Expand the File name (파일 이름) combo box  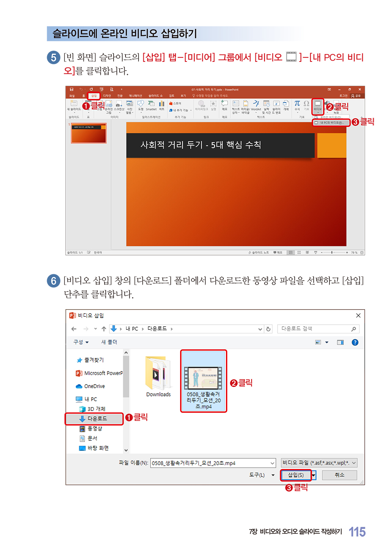[x=272, y=463]
